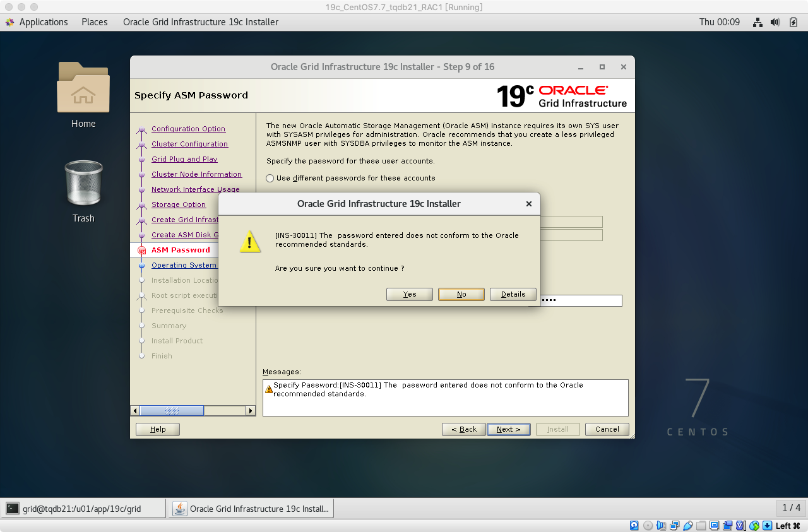Go to Cluster Node Information step

pyautogui.click(x=196, y=174)
